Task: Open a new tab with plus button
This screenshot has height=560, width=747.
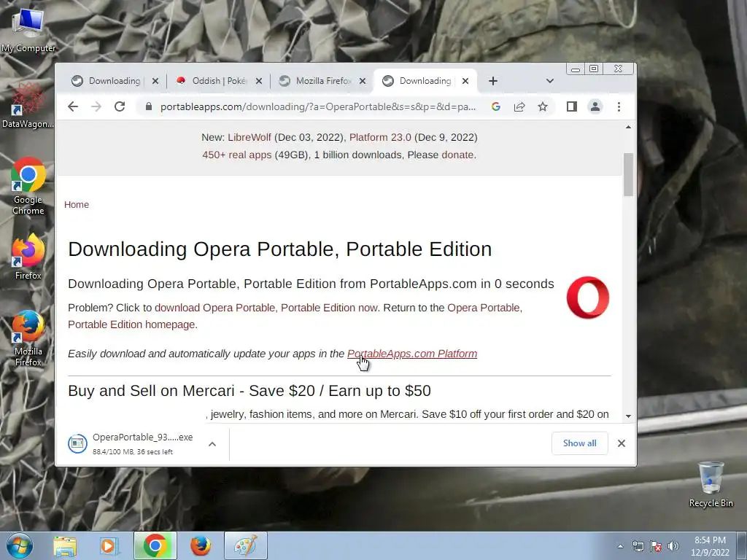Action: click(493, 81)
